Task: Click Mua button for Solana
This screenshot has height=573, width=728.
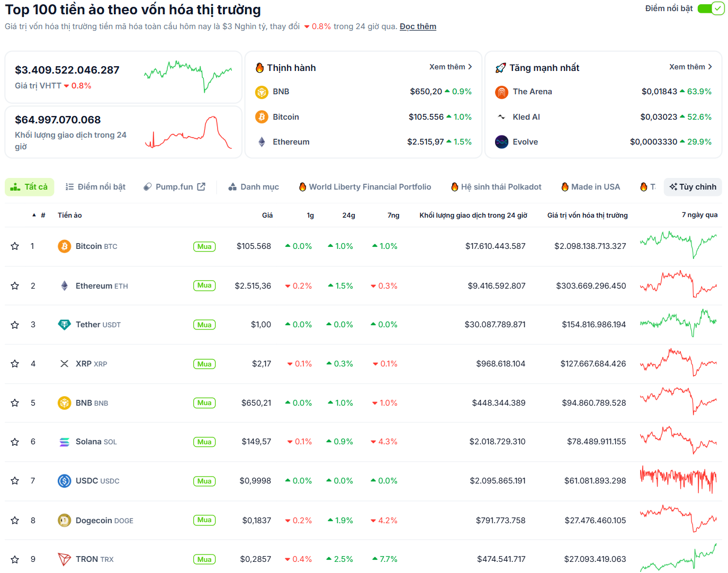Action: 204,442
